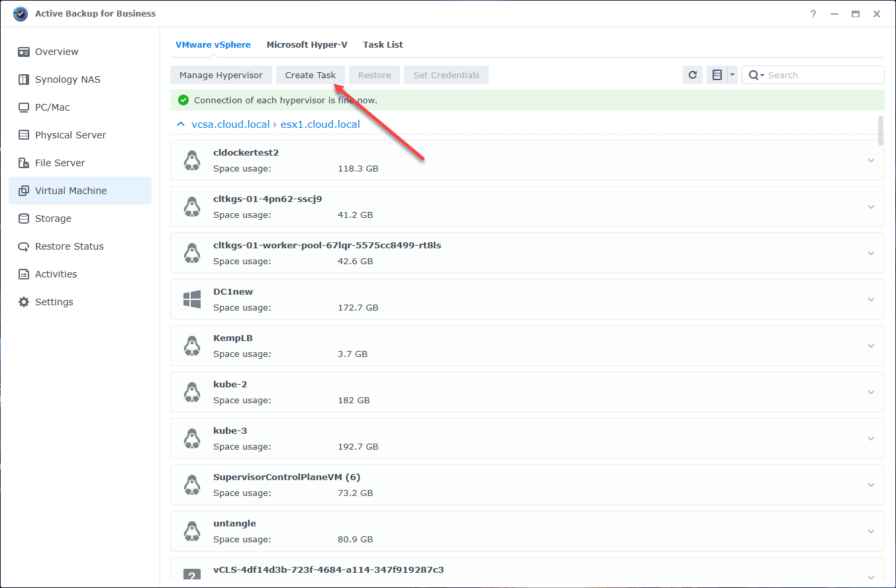The height and width of the screenshot is (588, 896).
Task: Switch to the Microsoft Hyper-V tab
Action: (x=307, y=45)
